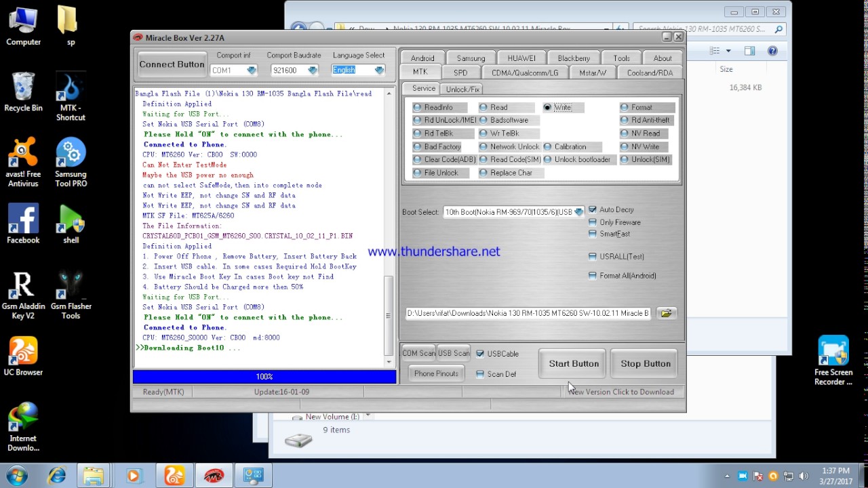
Task: Open the CDMA/Qualcomm/LG tab
Action: (x=525, y=73)
